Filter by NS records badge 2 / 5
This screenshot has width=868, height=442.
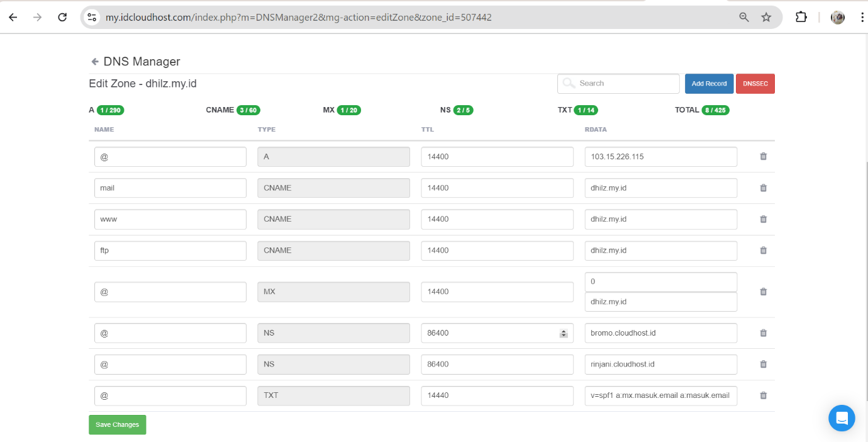click(463, 110)
